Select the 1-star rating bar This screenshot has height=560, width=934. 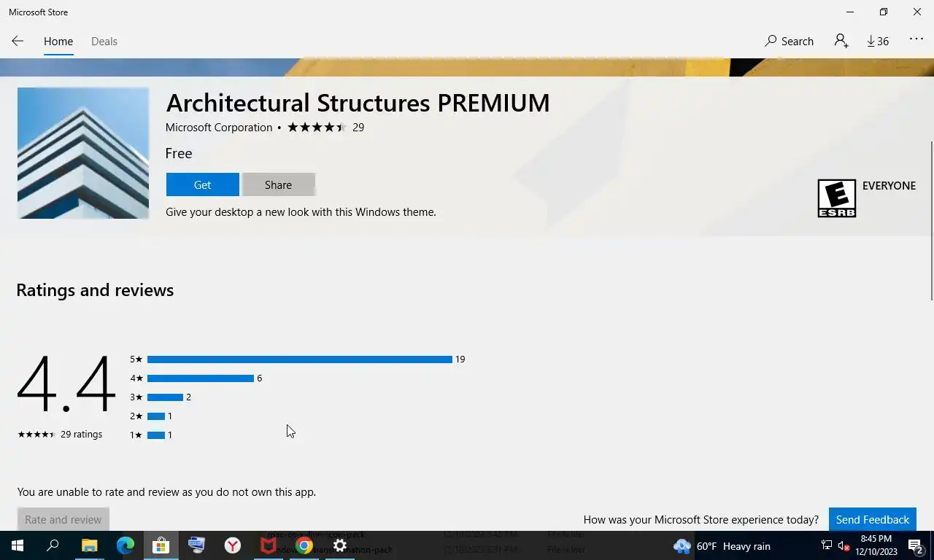(156, 435)
